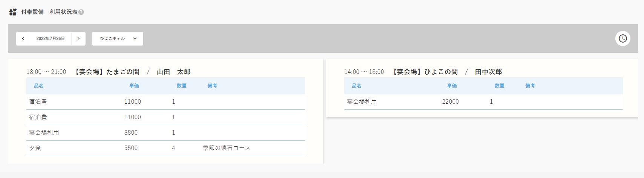Image resolution: width=644 pixels, height=178 pixels.
Task: Click the 季節の懐石コース note
Action: click(x=227, y=148)
